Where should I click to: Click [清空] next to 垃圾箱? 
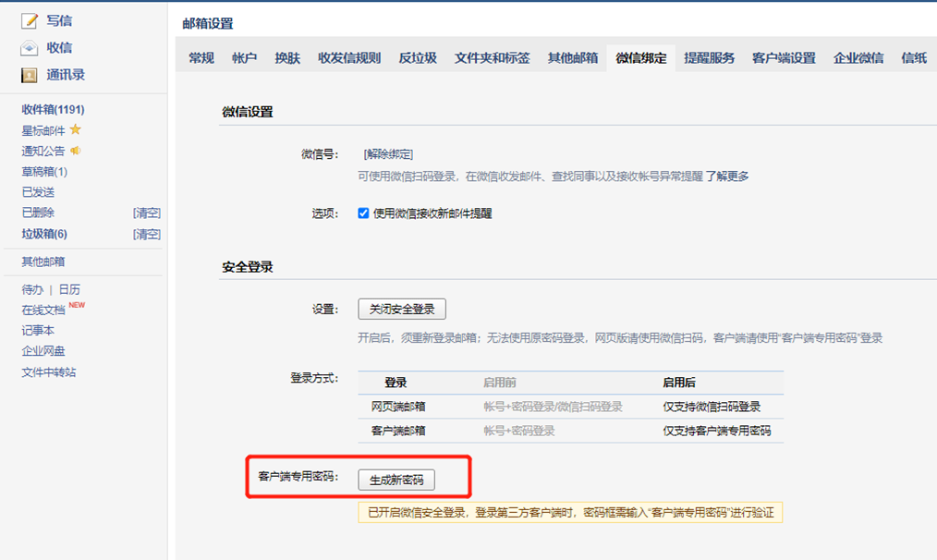pos(146,235)
